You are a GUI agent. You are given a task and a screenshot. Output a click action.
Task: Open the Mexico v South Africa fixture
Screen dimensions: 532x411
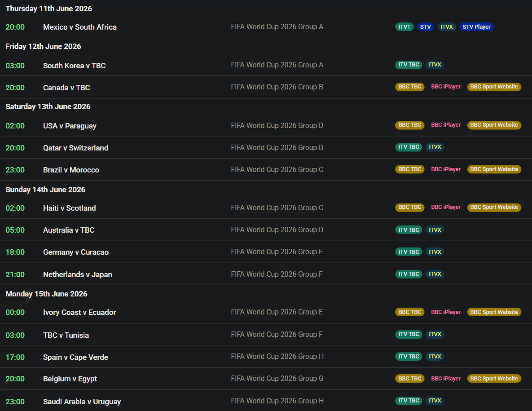(x=80, y=27)
